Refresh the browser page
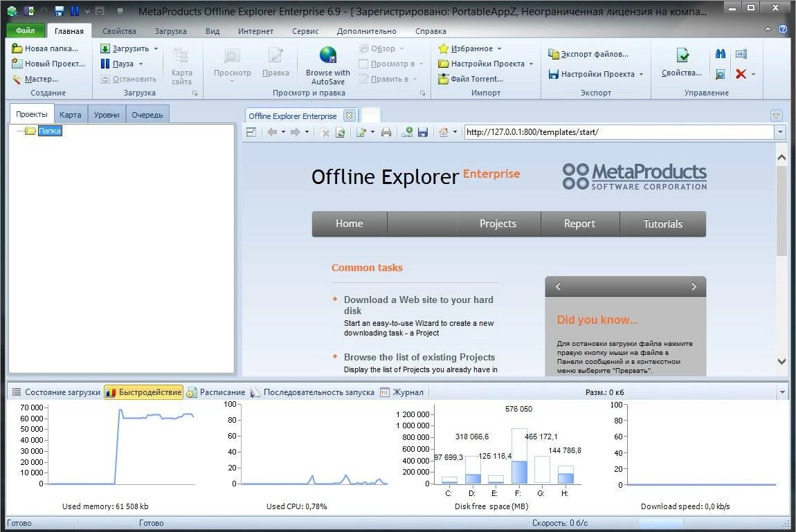 [x=341, y=133]
